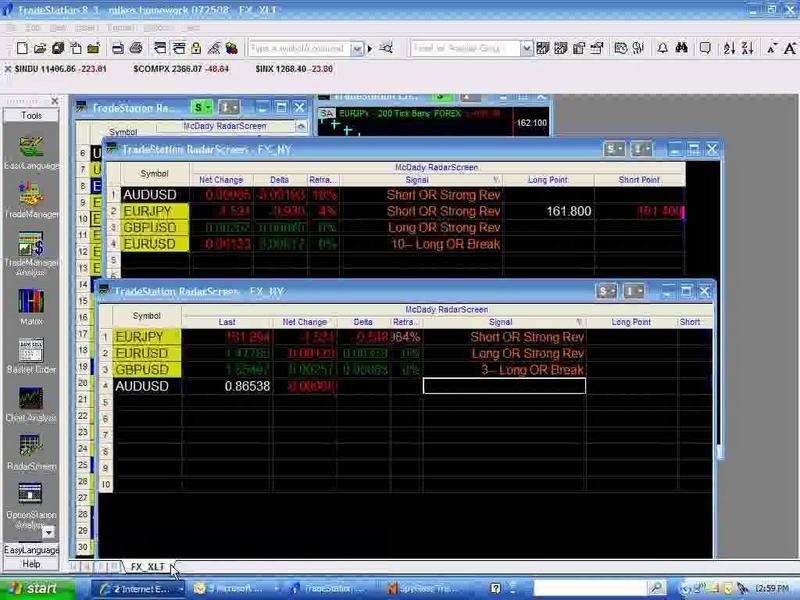Viewport: 800px width, 600px height.
Task: Click the 161.800 Long Point value
Action: (x=569, y=211)
